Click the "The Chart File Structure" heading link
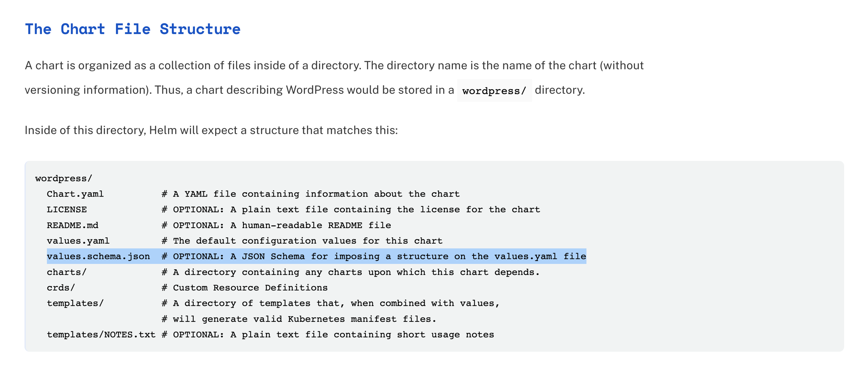 click(x=133, y=29)
